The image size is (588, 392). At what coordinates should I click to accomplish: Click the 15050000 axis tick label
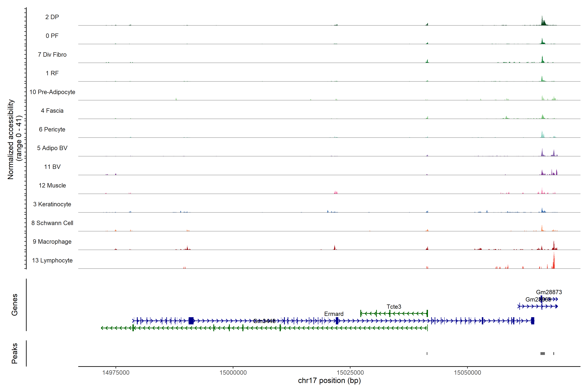tap(467, 373)
